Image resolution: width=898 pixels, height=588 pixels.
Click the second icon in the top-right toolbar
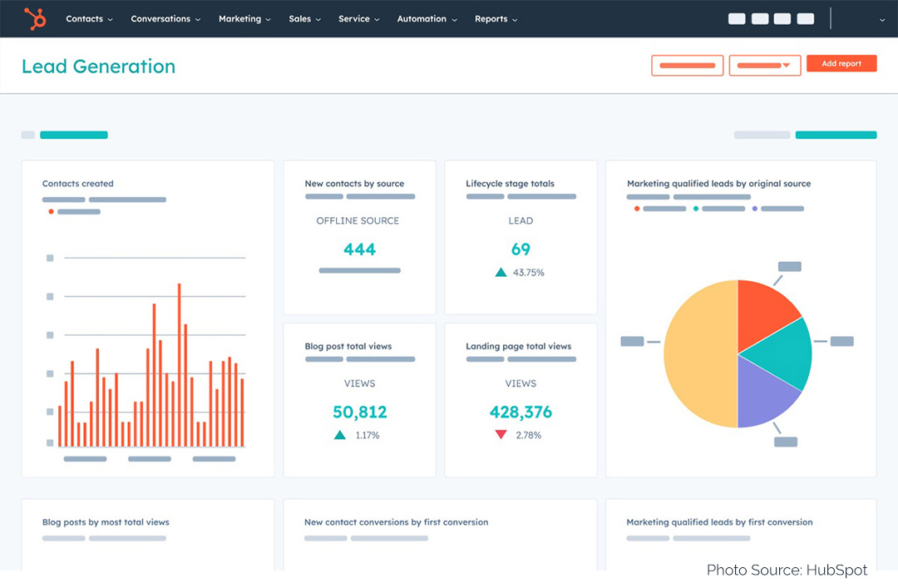click(x=759, y=18)
